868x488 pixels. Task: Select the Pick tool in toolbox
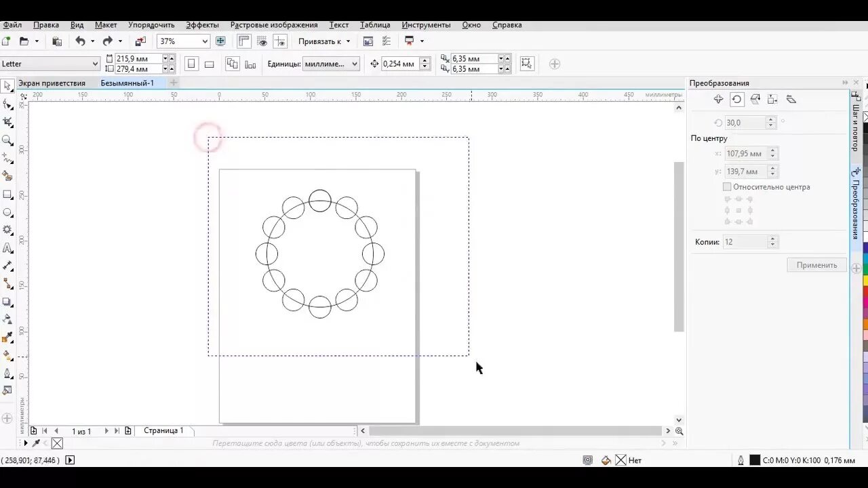pyautogui.click(x=7, y=86)
